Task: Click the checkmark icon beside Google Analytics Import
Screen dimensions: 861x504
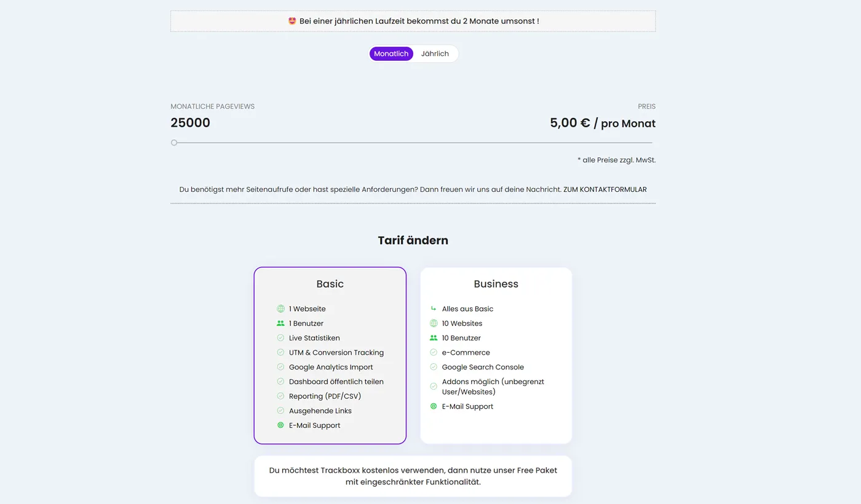Action: coord(280,367)
